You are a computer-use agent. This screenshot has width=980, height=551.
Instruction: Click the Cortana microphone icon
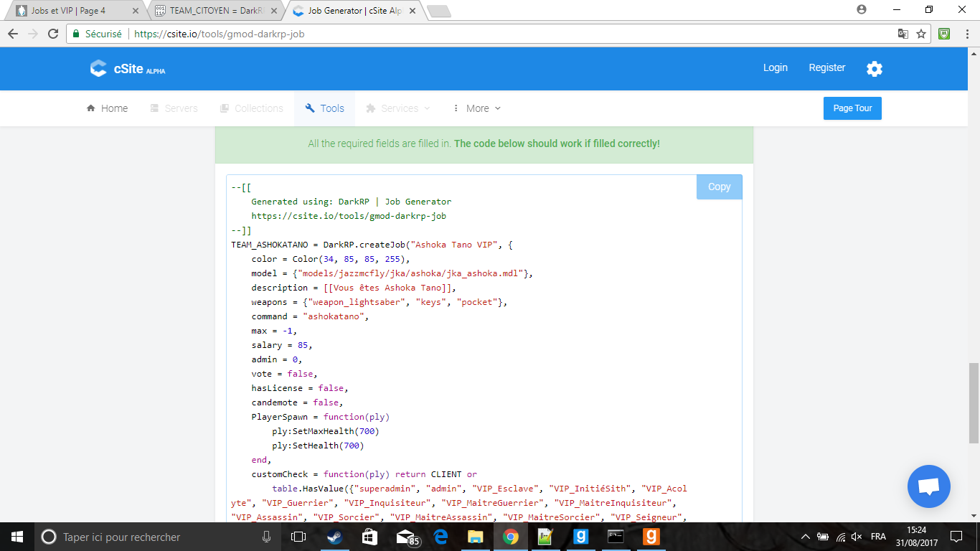click(267, 537)
